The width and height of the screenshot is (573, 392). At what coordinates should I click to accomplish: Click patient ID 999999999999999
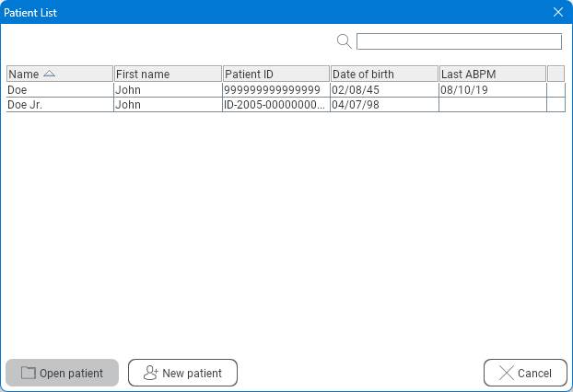(273, 90)
